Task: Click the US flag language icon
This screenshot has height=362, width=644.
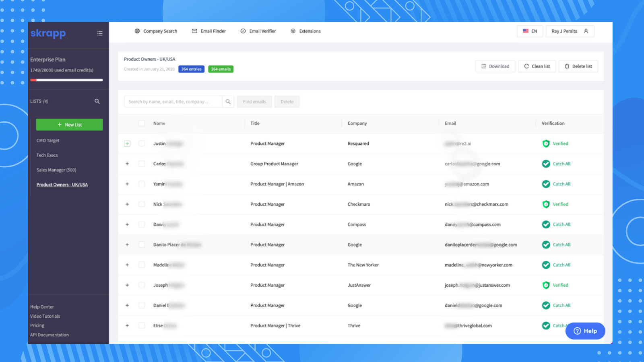Action: click(526, 31)
